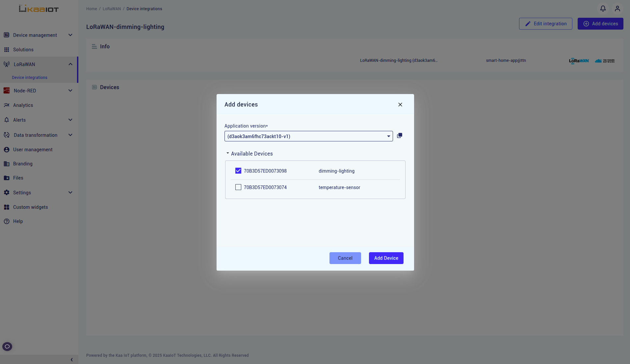
Task: Select the Analytics chart icon
Action: [x=7, y=105]
